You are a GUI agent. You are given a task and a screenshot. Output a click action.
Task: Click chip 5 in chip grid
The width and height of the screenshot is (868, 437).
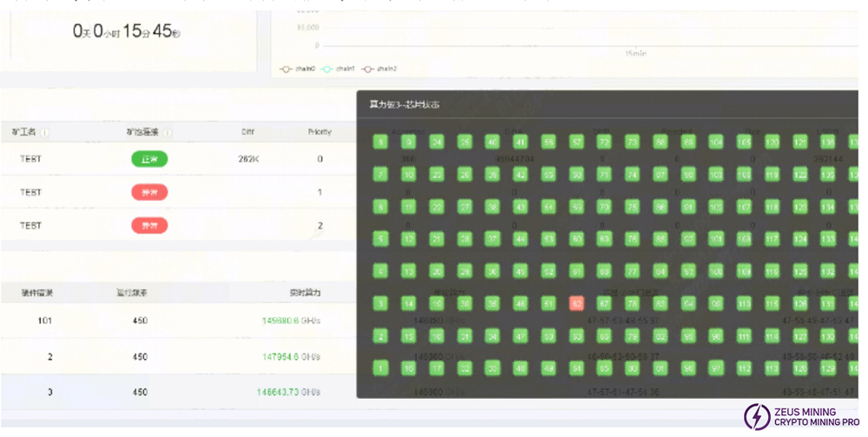click(380, 238)
